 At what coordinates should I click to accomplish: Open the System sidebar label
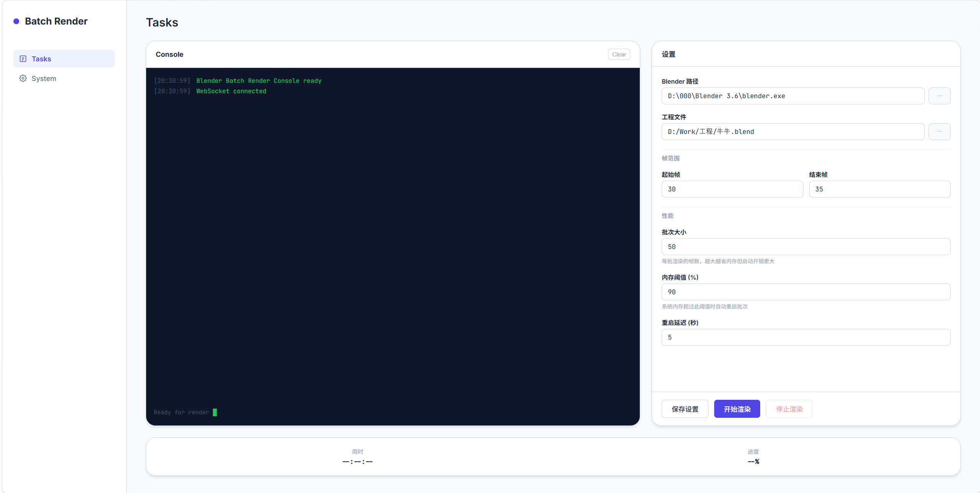tap(44, 78)
